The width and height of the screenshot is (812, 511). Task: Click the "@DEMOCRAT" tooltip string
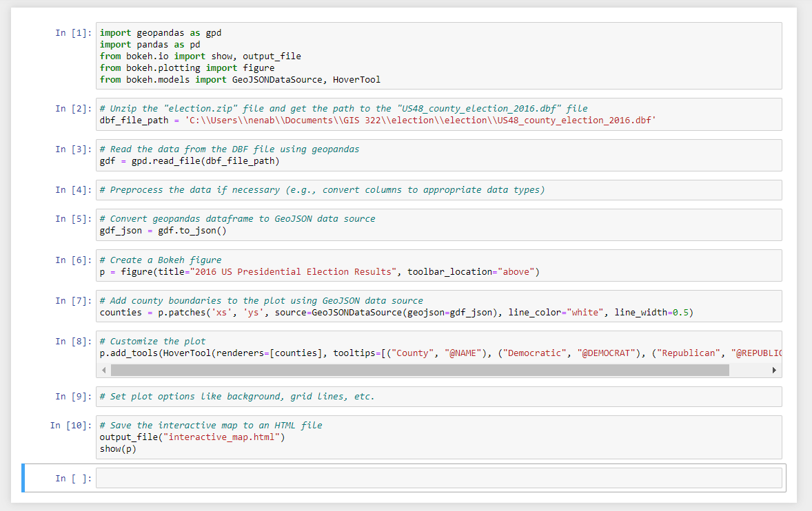point(607,353)
